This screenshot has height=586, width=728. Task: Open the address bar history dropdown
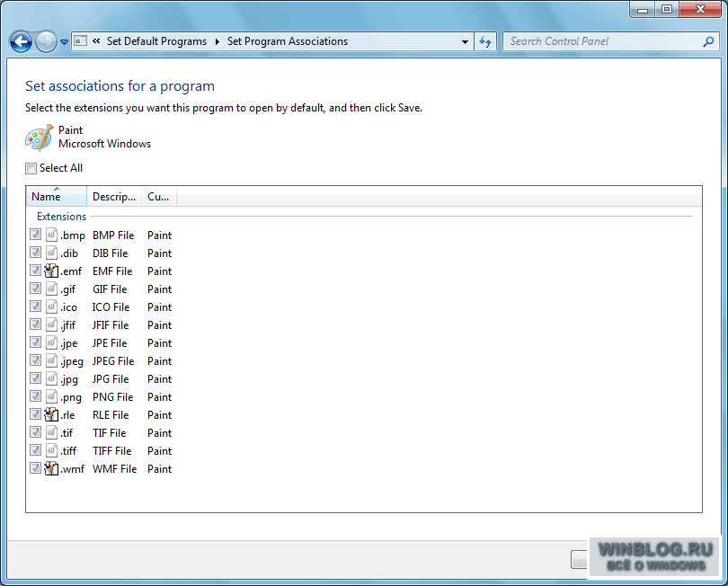click(465, 41)
